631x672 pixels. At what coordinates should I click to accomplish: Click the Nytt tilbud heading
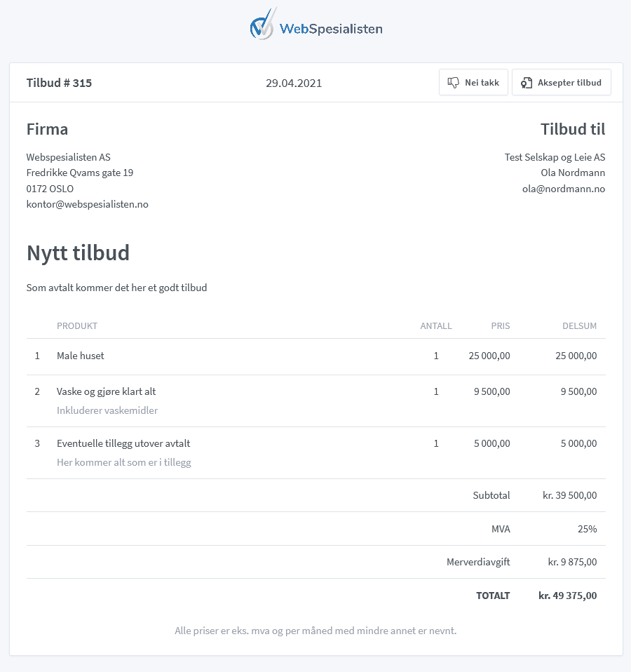[78, 253]
